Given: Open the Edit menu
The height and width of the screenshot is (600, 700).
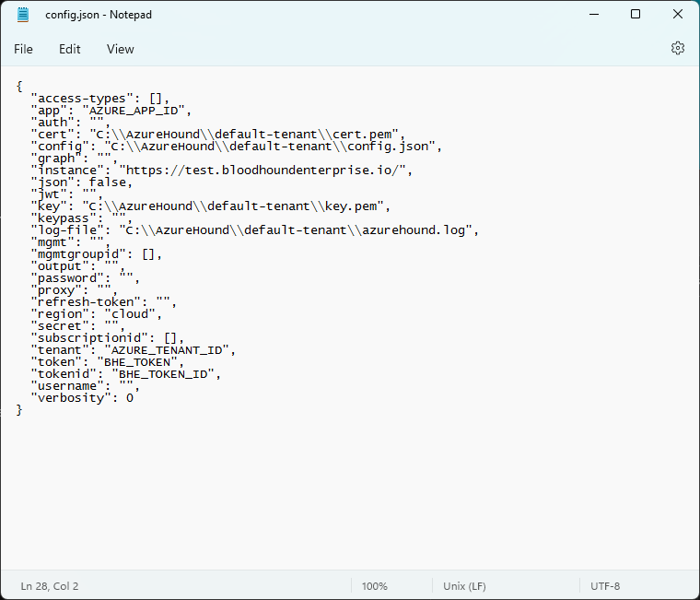Looking at the screenshot, I should (x=70, y=49).
